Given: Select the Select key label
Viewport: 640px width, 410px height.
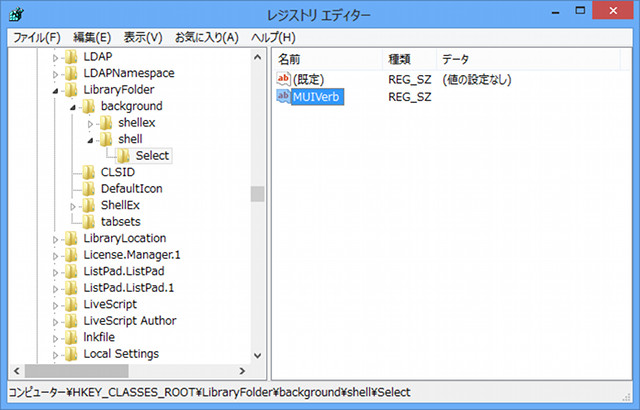Looking at the screenshot, I should (x=152, y=155).
